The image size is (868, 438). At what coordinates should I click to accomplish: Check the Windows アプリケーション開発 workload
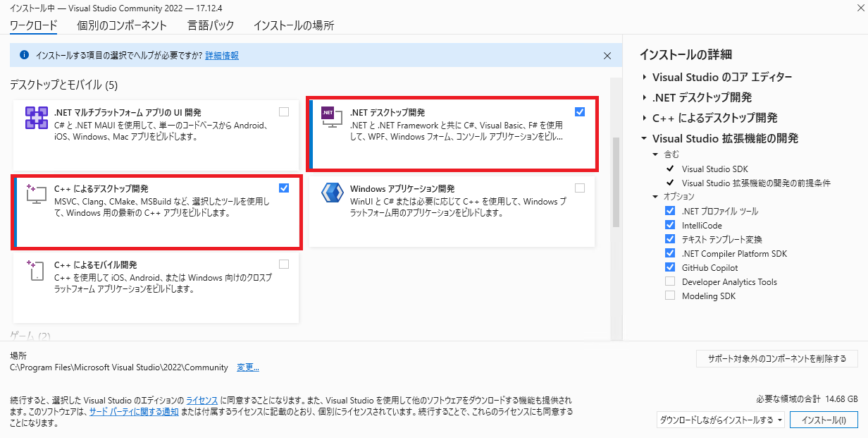pyautogui.click(x=579, y=188)
